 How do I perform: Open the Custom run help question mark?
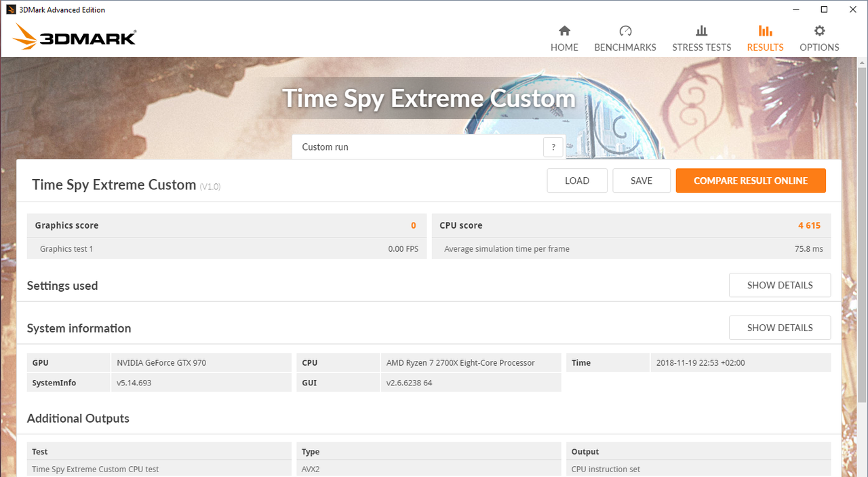(x=553, y=147)
